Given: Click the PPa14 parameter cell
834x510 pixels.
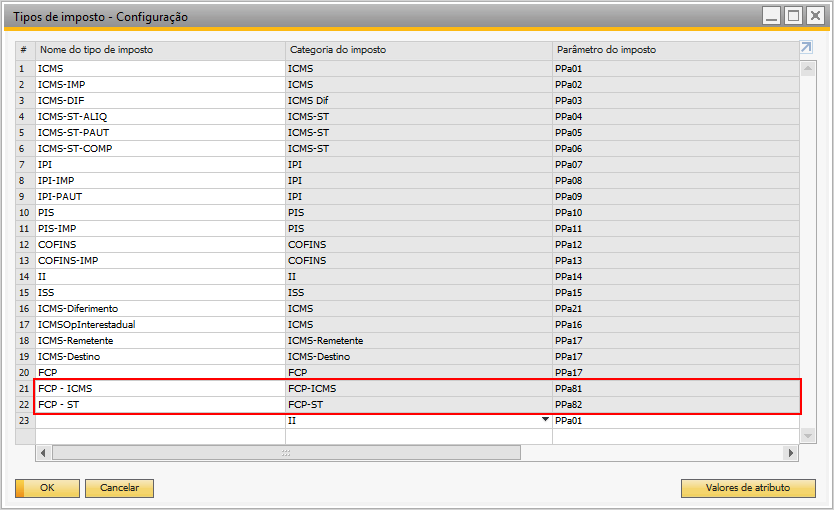Looking at the screenshot, I should tap(676, 277).
